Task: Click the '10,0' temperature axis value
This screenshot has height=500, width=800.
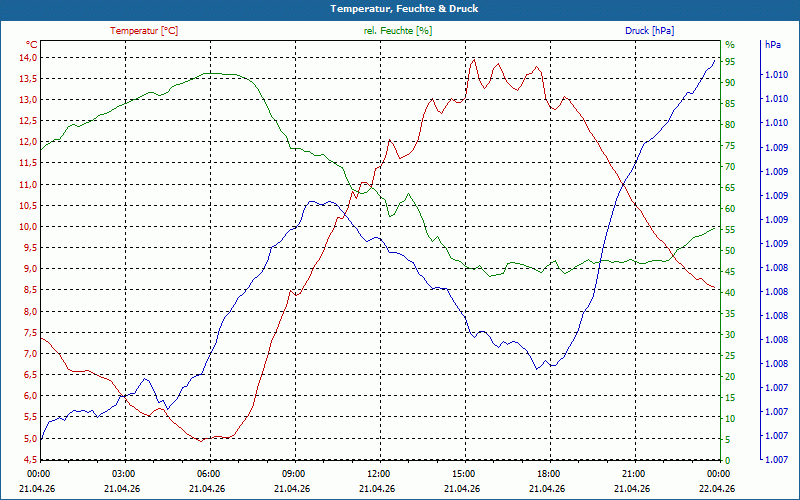Action: [x=28, y=227]
